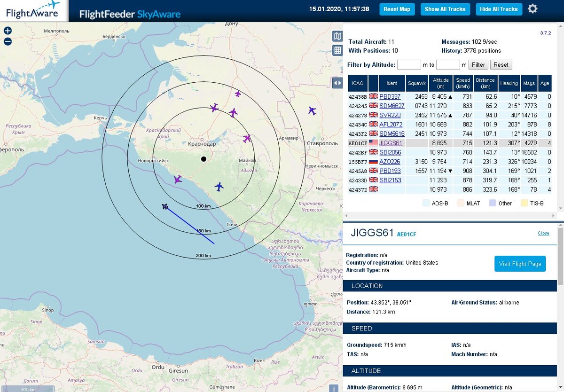Open the PBD337 flight link
Viewport: 564px width, 392px height.
click(x=390, y=96)
